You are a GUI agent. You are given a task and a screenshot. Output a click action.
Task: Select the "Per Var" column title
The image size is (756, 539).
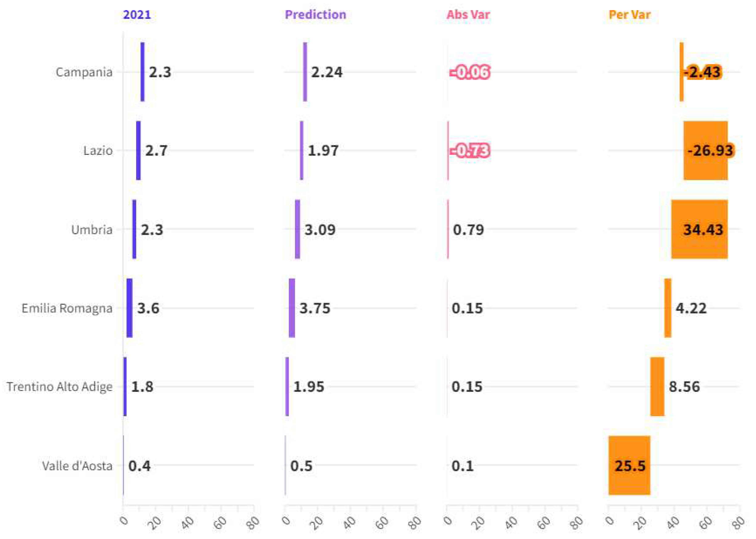pos(630,15)
